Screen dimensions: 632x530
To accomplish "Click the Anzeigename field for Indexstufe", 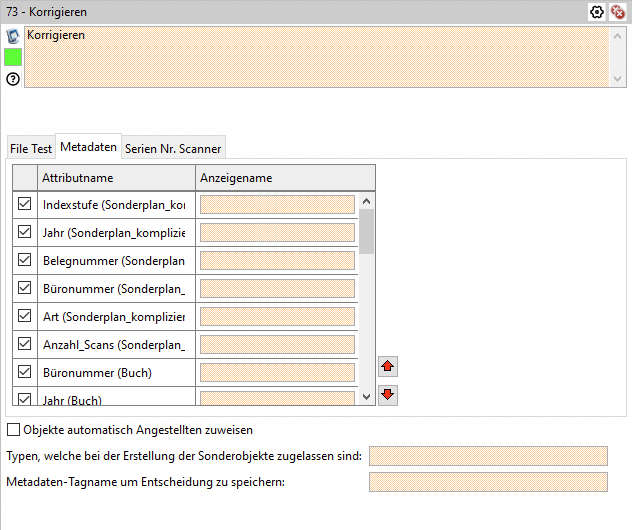I will click(x=277, y=205).
